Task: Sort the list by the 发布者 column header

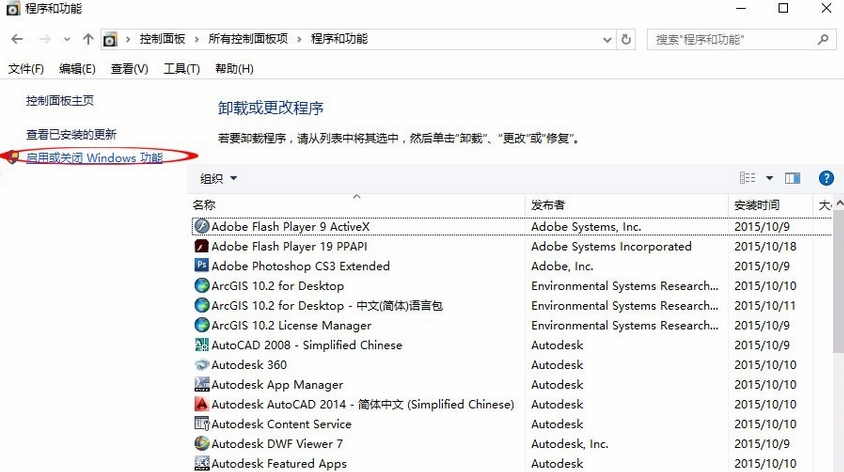Action: [x=548, y=205]
